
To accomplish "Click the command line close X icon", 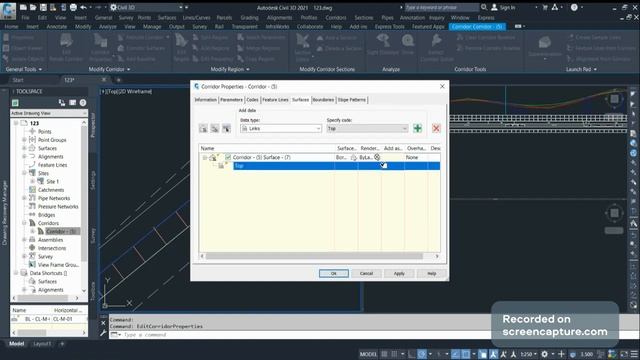I will [x=103, y=323].
